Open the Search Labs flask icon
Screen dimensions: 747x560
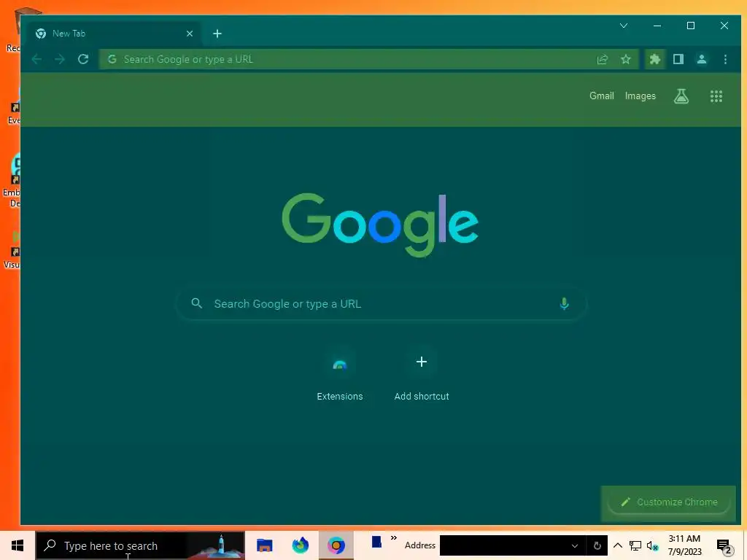[681, 96]
